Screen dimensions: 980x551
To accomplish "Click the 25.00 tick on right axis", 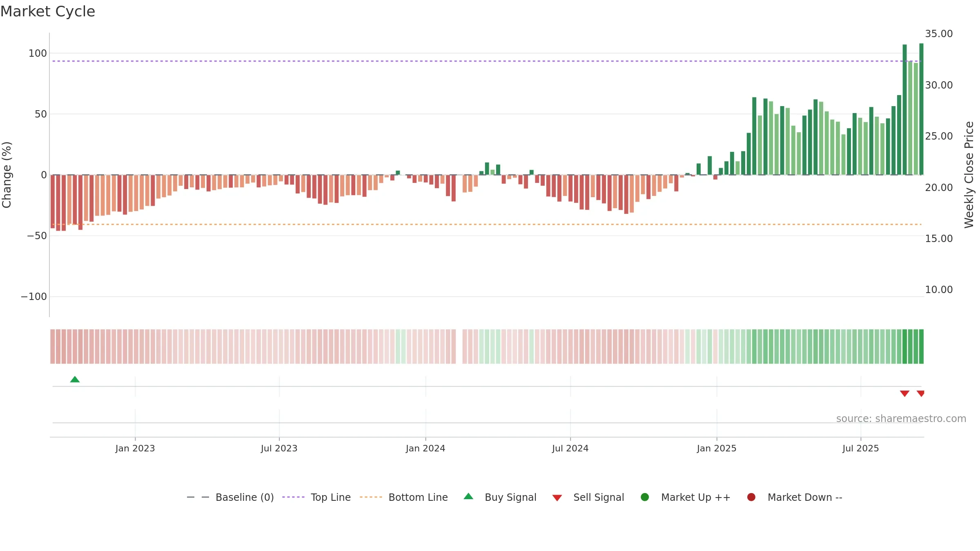I will click(939, 136).
